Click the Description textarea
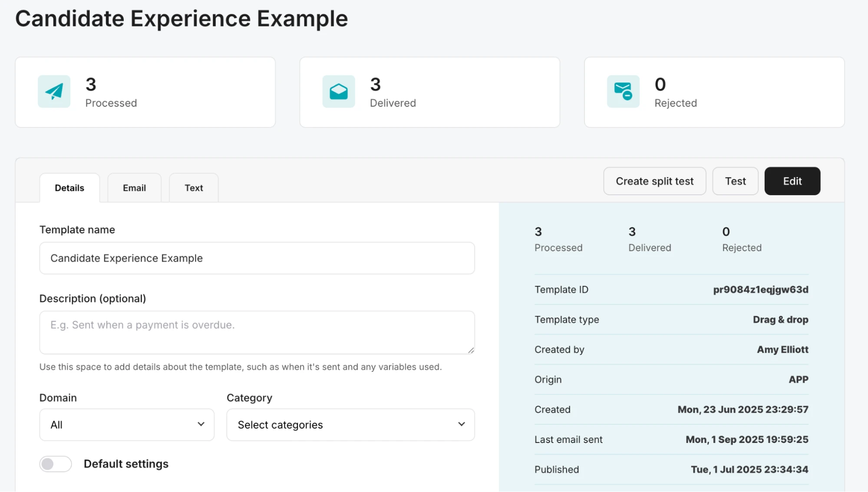Image resolution: width=868 pixels, height=492 pixels. (x=257, y=332)
